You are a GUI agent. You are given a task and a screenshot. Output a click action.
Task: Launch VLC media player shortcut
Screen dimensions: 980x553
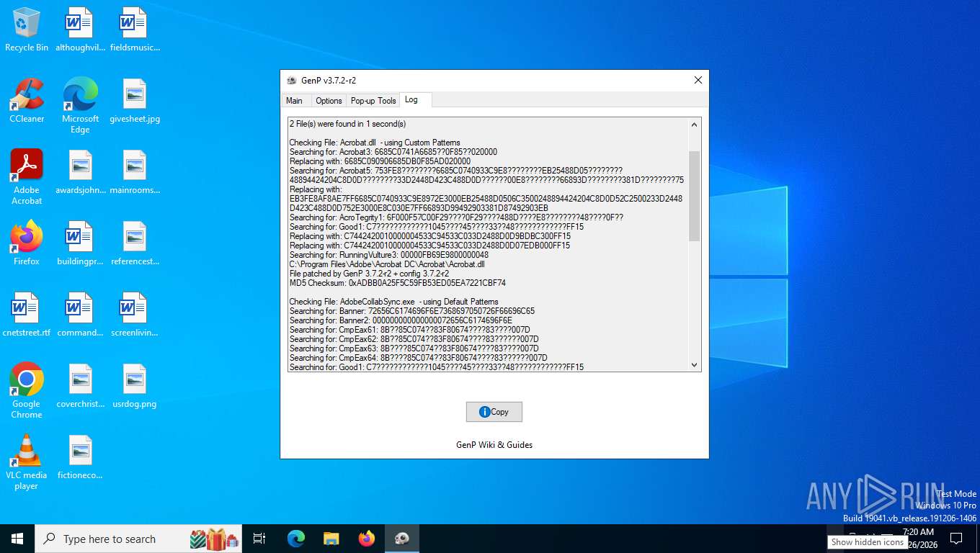(x=27, y=462)
